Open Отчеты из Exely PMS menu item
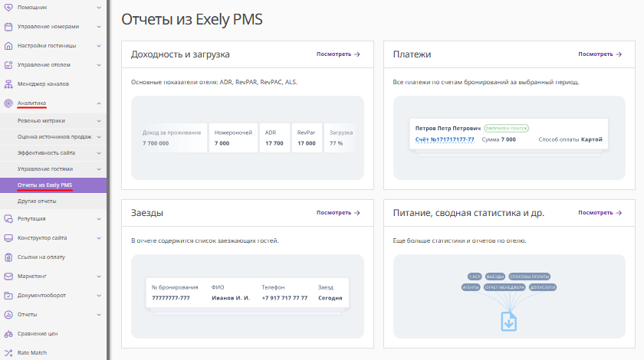 pyautogui.click(x=53, y=185)
